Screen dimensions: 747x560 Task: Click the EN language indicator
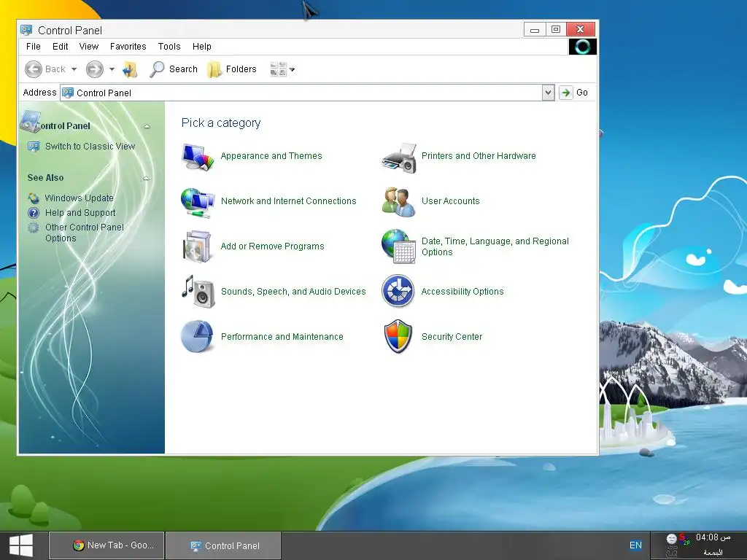[635, 545]
